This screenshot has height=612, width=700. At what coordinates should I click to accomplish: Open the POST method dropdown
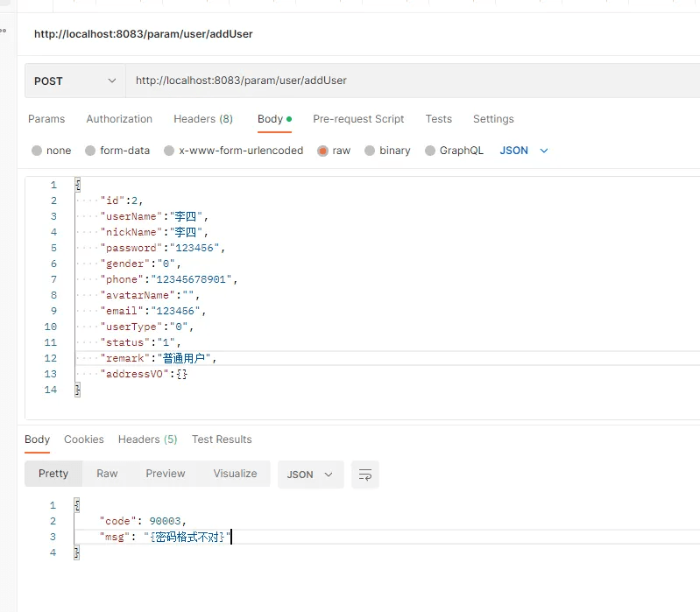74,81
